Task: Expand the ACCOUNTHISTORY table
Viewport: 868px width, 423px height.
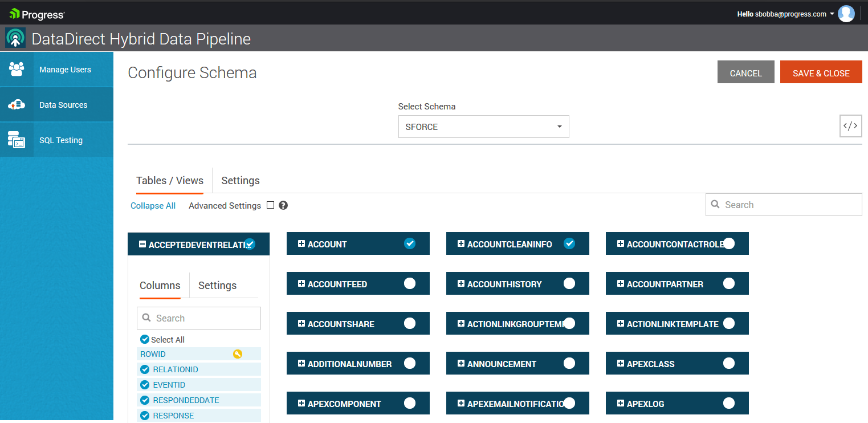Action: [x=461, y=284]
